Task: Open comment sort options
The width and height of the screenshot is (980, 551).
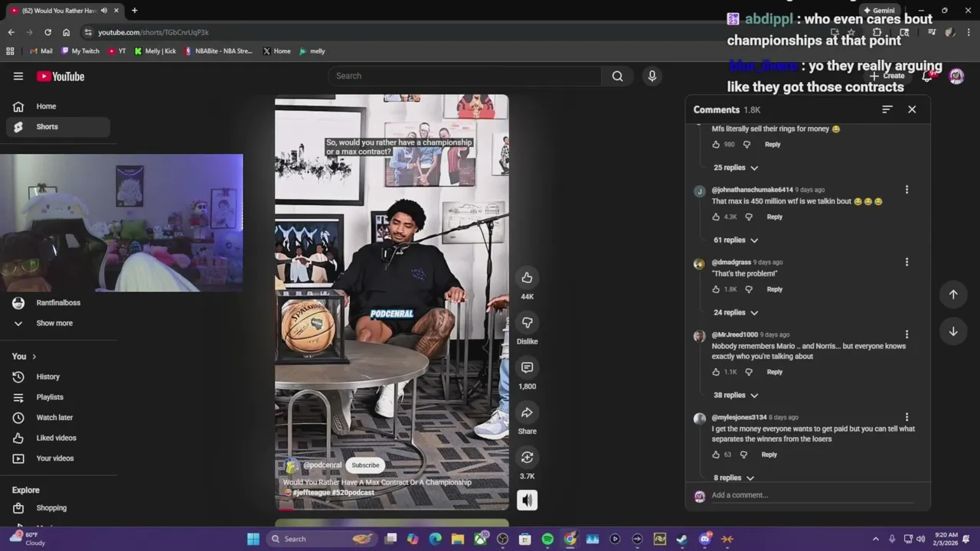Action: (x=887, y=109)
